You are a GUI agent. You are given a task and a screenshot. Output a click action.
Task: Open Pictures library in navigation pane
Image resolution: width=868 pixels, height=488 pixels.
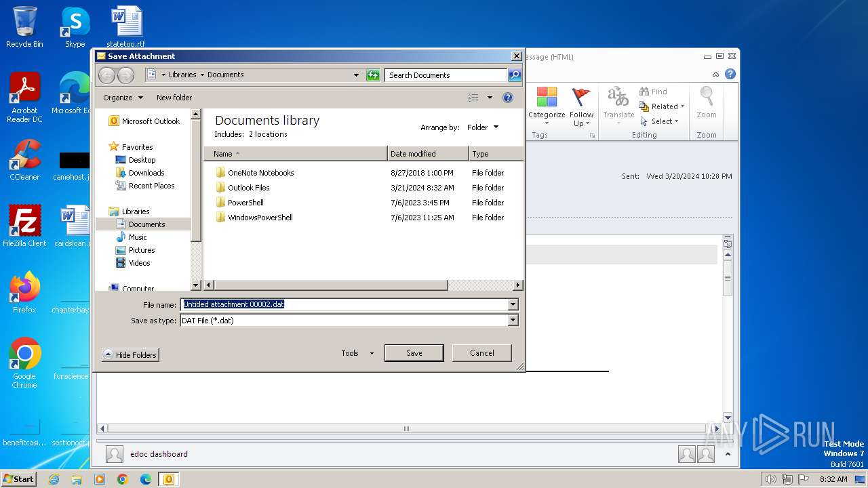tap(136, 250)
